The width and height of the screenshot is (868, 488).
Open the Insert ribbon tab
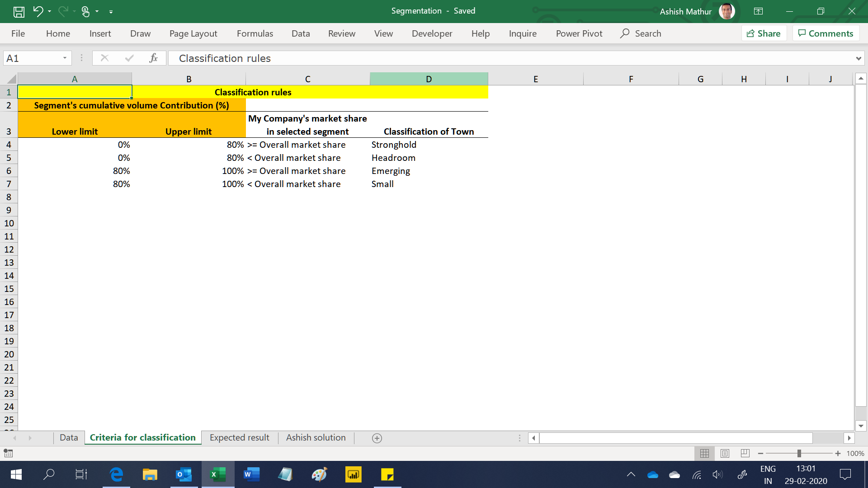tap(100, 33)
